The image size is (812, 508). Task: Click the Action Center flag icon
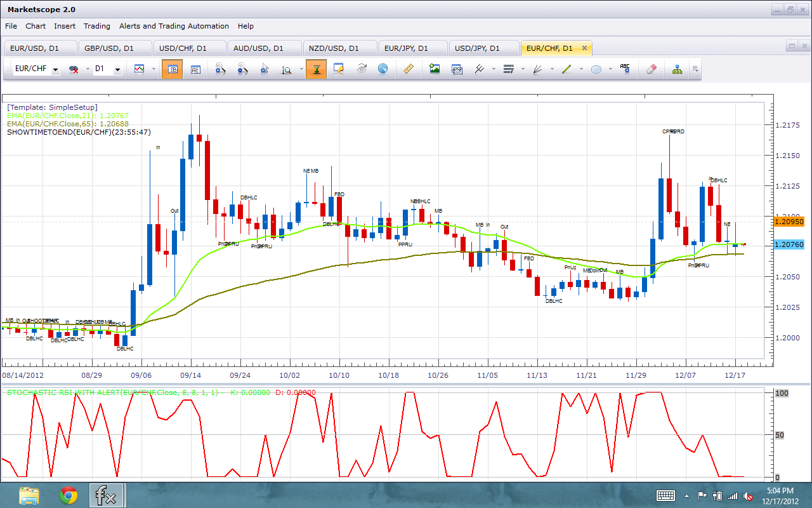tap(702, 496)
